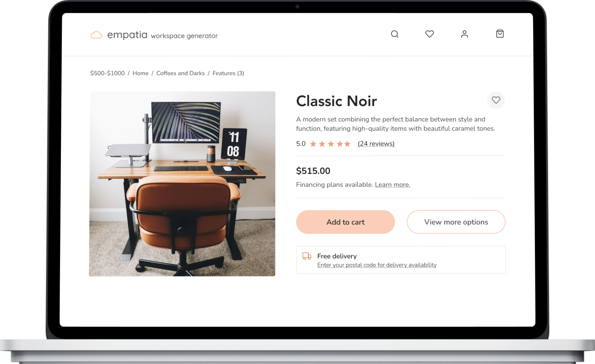
Task: Click the desk setup product image
Action: point(182,184)
